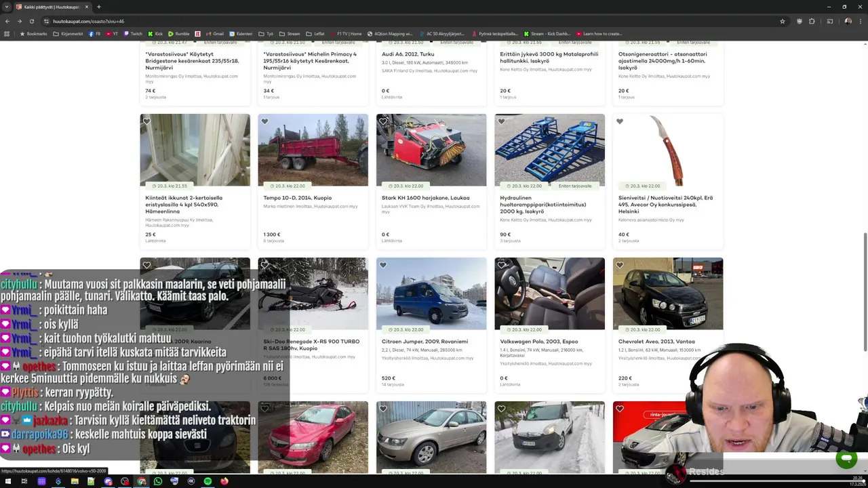Image resolution: width=868 pixels, height=488 pixels.
Task: Favorite the Volkswagen Polo listing
Action: click(x=501, y=265)
